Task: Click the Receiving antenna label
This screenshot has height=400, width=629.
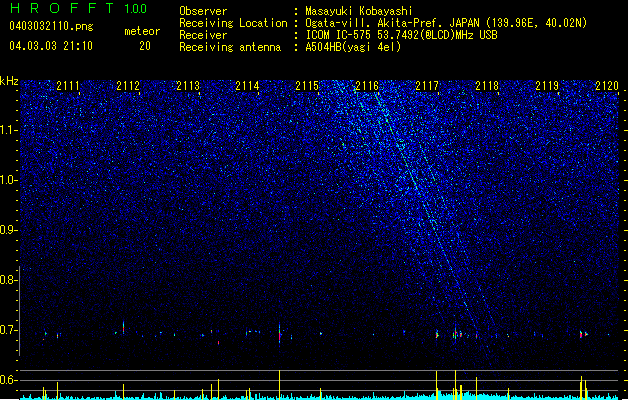Action: (230, 47)
